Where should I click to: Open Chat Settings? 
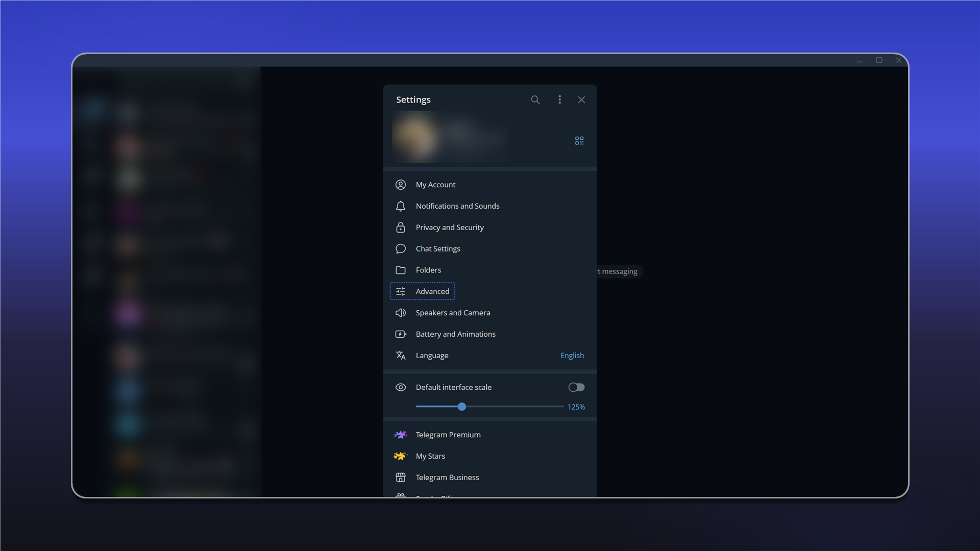point(490,249)
